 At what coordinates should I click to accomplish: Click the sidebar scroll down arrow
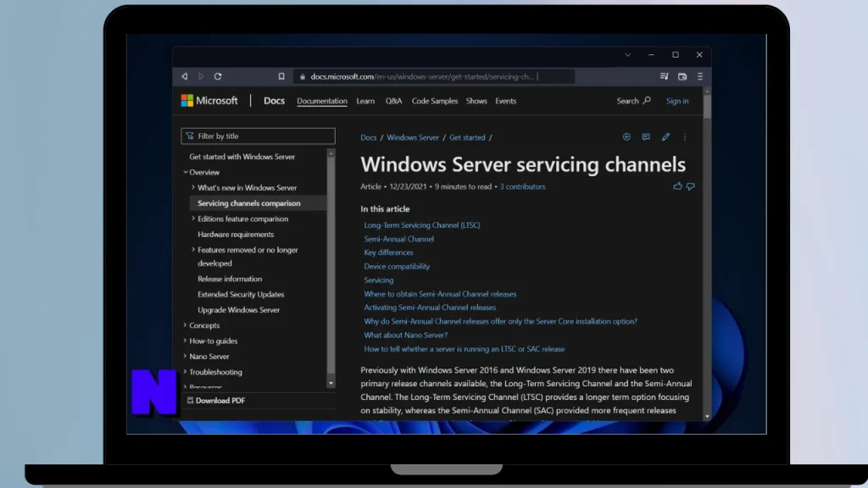coord(331,383)
